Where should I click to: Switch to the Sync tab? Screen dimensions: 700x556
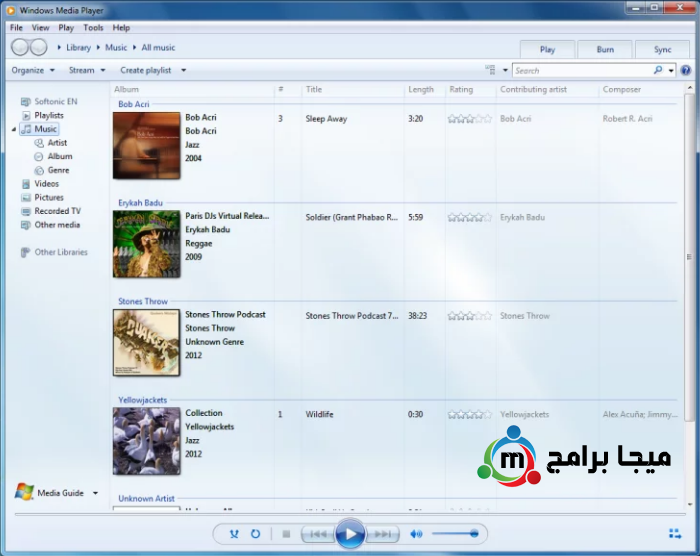click(662, 49)
